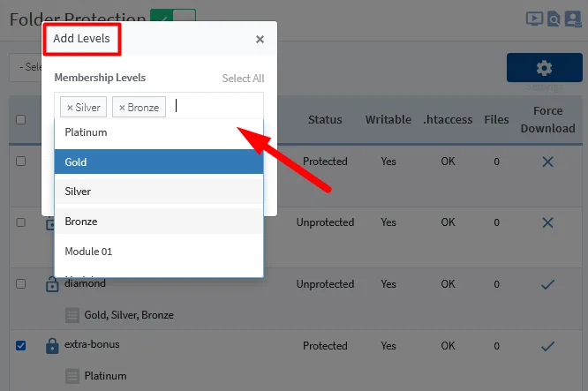Click the Writable column header
Screen dimensions: 588x391
coord(388,119)
